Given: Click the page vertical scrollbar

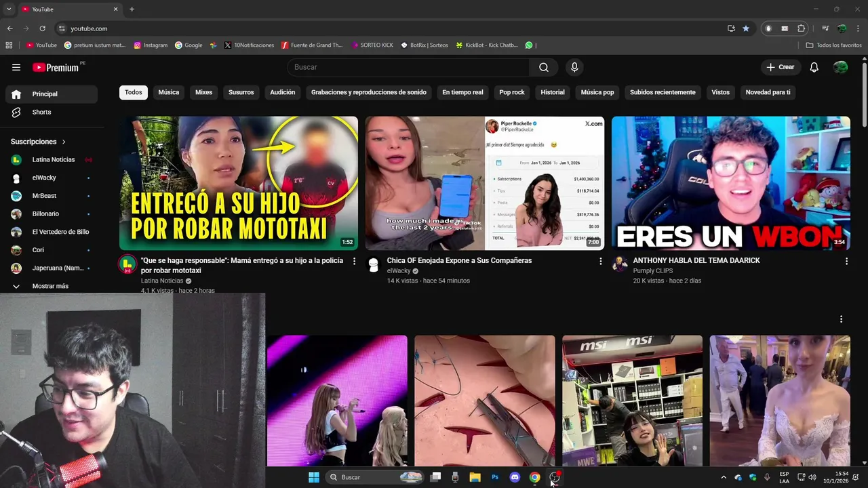Looking at the screenshot, I should (864, 95).
